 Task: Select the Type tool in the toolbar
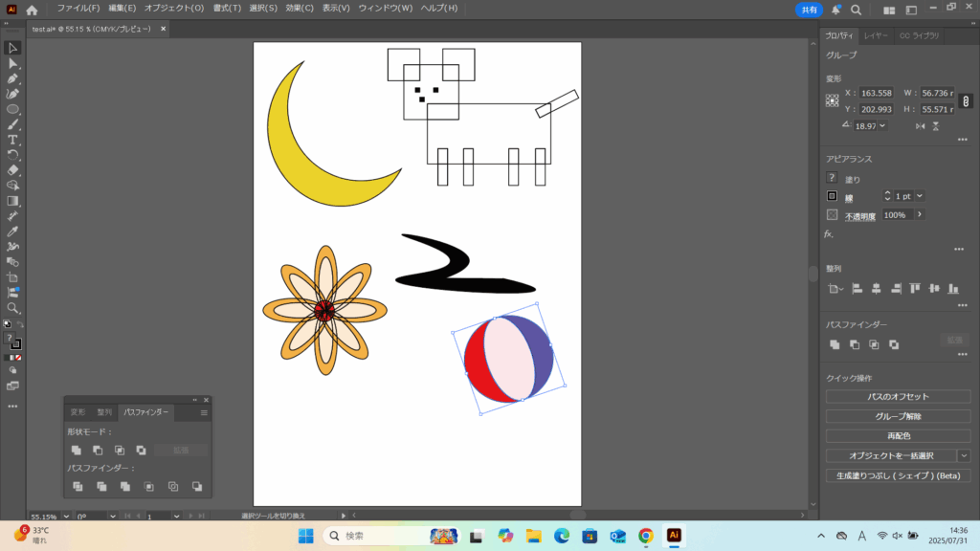coord(13,140)
